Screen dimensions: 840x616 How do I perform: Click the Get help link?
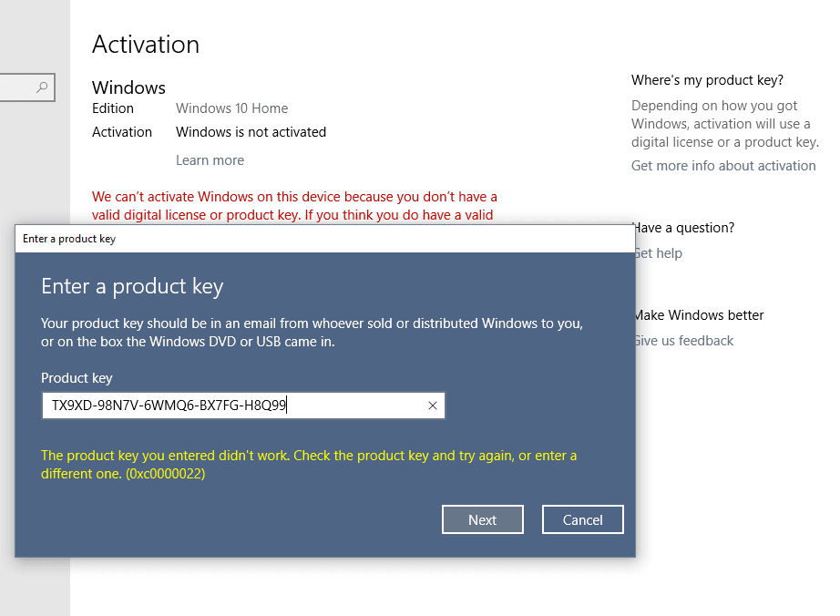pos(659,252)
